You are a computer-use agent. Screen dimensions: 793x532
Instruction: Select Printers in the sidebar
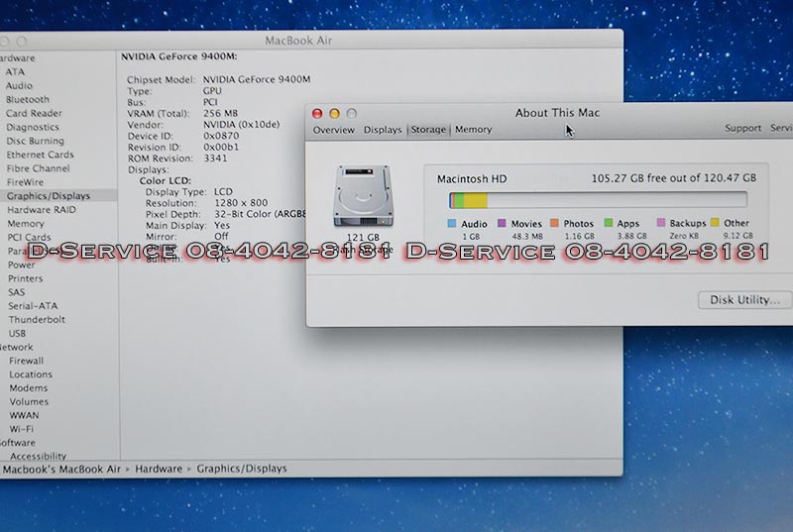[x=26, y=278]
